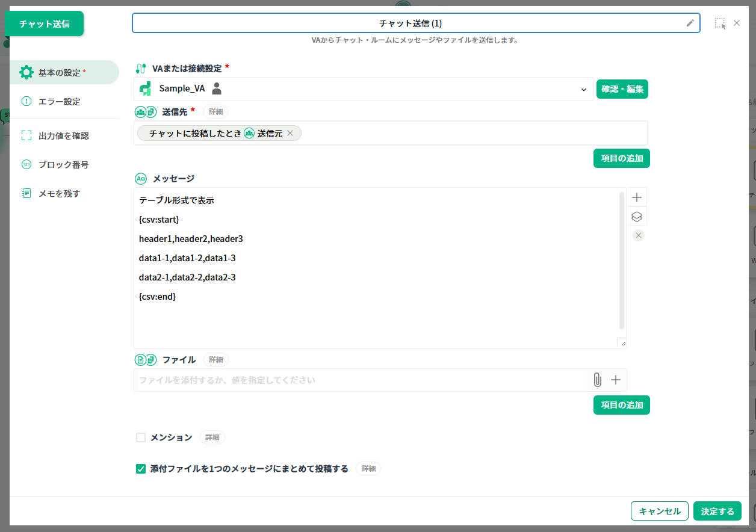Click the message box vertical scrollbar
The width and height of the screenshot is (756, 532).
[x=621, y=260]
